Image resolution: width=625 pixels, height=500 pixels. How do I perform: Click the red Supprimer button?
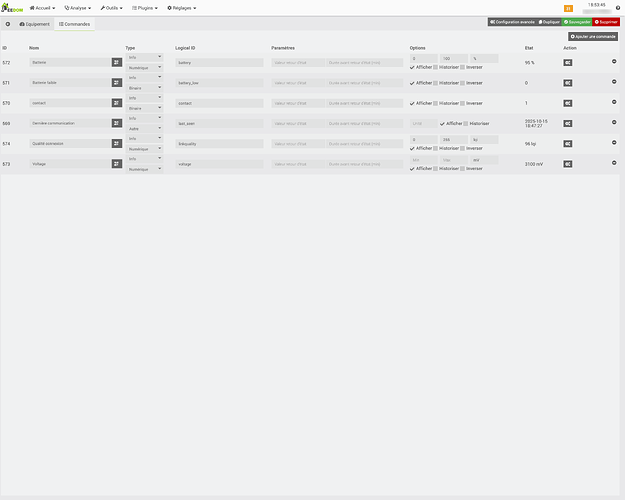(x=606, y=22)
